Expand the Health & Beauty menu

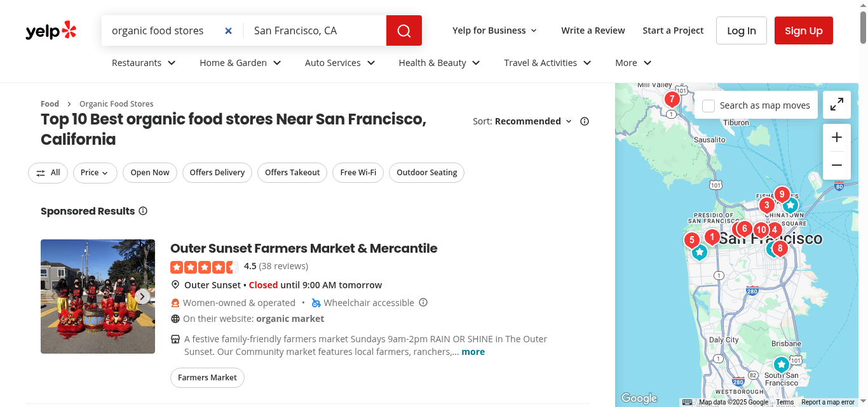click(x=439, y=63)
